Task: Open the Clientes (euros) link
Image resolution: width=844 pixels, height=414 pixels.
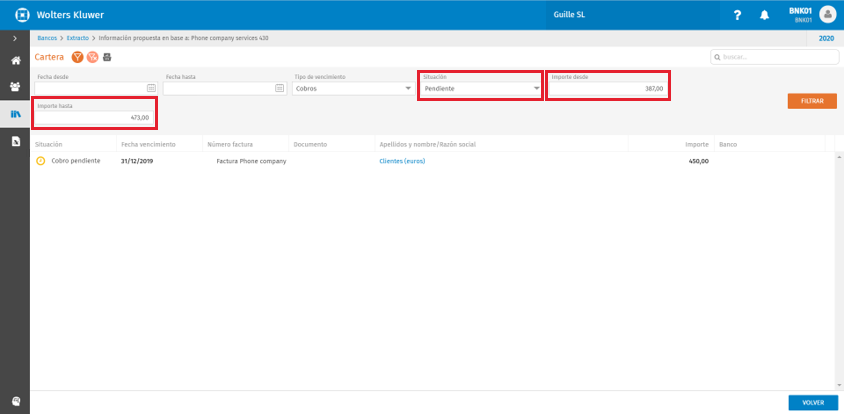Action: (x=402, y=161)
